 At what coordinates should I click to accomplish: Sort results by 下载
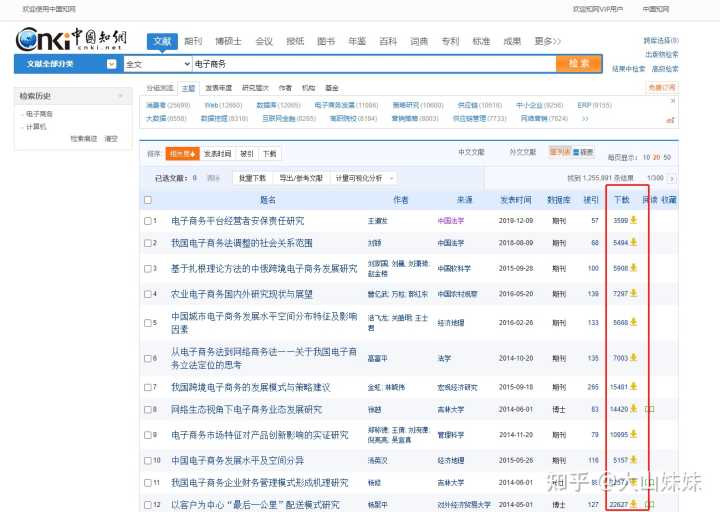click(x=270, y=154)
